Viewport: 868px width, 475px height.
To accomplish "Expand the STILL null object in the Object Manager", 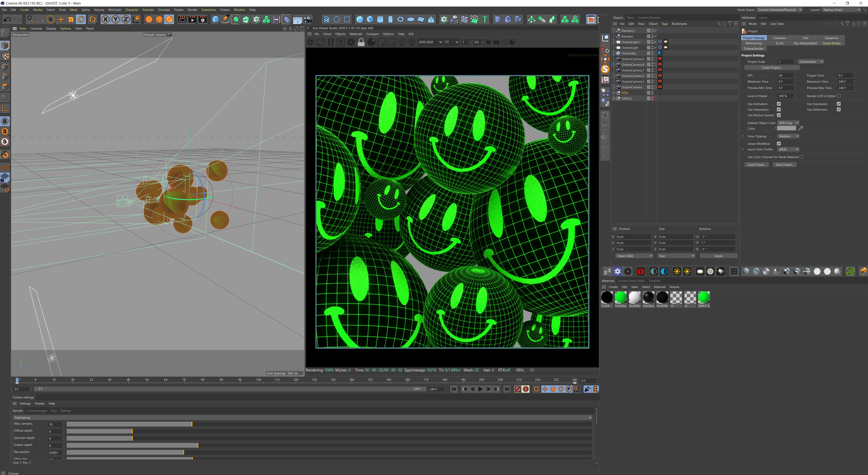I will pyautogui.click(x=614, y=93).
